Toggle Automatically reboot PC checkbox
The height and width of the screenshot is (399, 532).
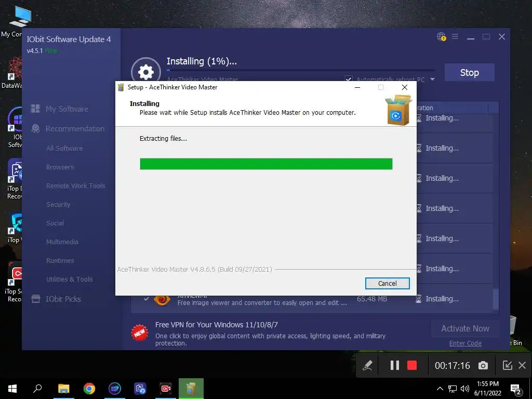(349, 79)
